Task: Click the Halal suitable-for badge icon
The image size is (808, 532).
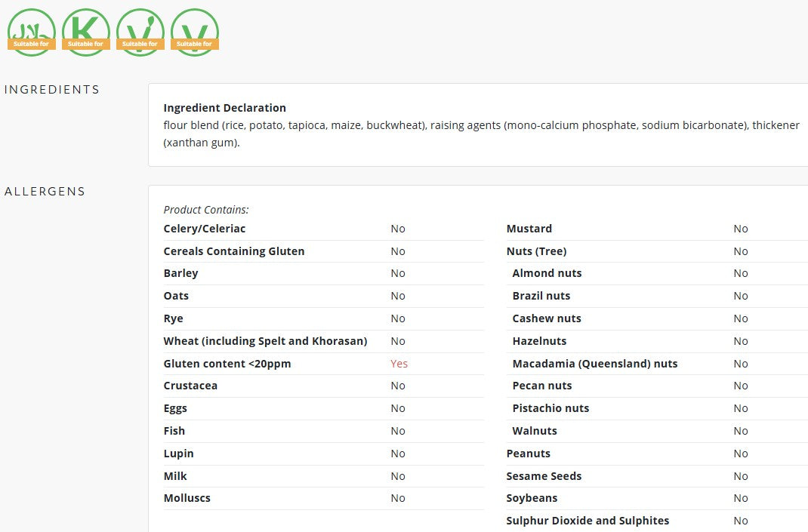Action: click(x=32, y=32)
